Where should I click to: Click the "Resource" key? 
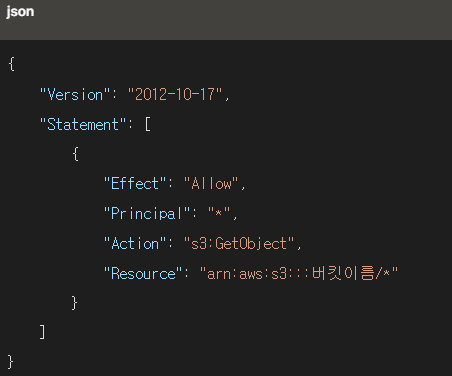click(143, 273)
